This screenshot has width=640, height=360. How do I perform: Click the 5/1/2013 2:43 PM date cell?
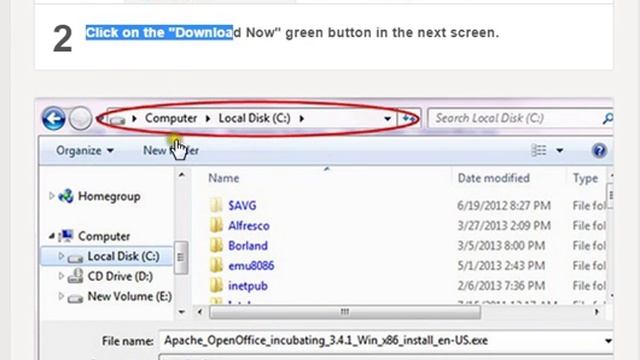(x=501, y=266)
